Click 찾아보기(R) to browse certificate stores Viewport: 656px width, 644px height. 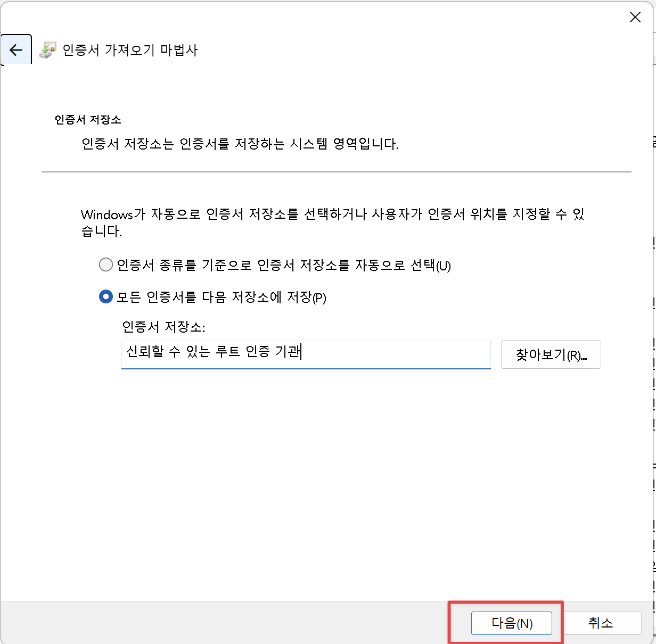[551, 354]
